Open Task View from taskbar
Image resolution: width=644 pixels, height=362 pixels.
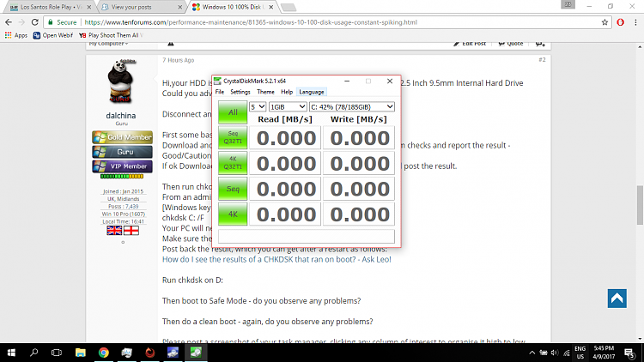click(57, 353)
